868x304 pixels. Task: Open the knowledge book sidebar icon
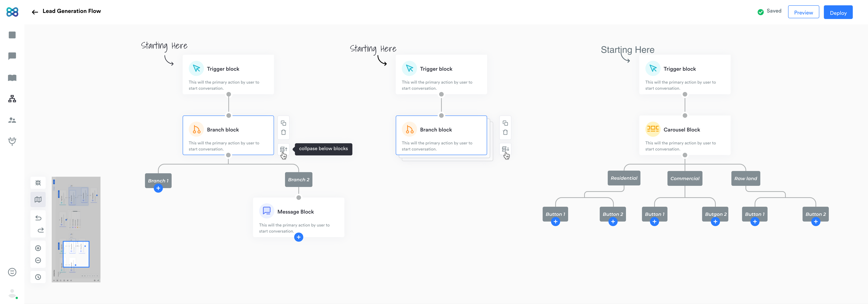[x=12, y=78]
